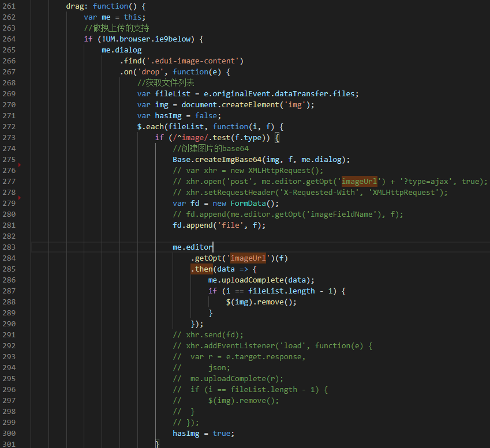Click the 'drag' property name on line 261
Screen dimensions: 490x448
click(x=74, y=6)
